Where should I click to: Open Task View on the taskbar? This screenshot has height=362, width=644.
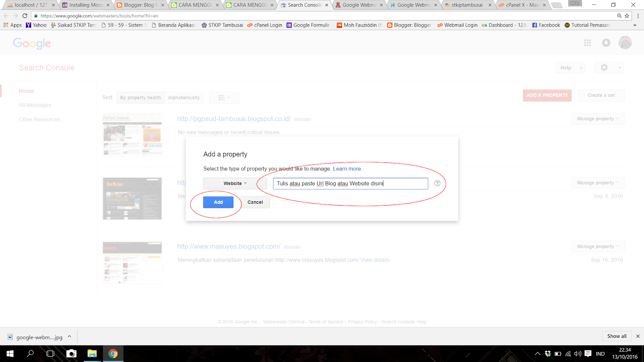[50, 354]
